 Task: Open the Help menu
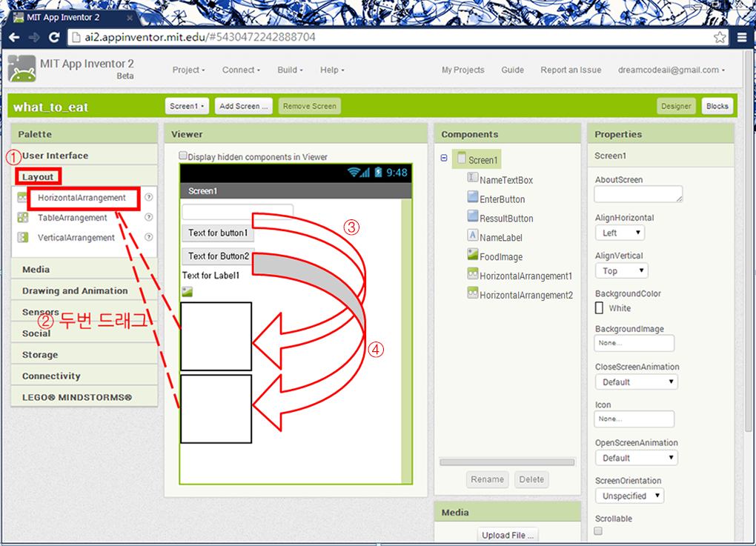coord(332,70)
